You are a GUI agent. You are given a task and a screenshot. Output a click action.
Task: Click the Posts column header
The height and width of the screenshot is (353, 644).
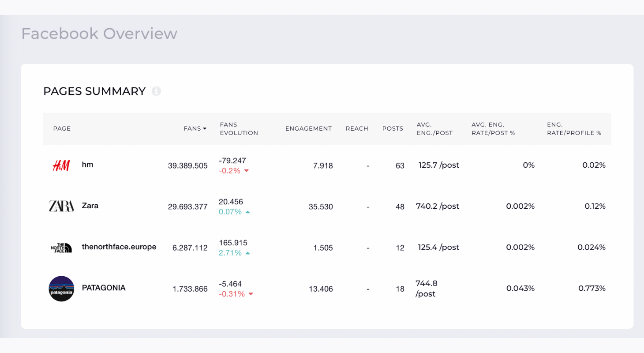coord(393,128)
